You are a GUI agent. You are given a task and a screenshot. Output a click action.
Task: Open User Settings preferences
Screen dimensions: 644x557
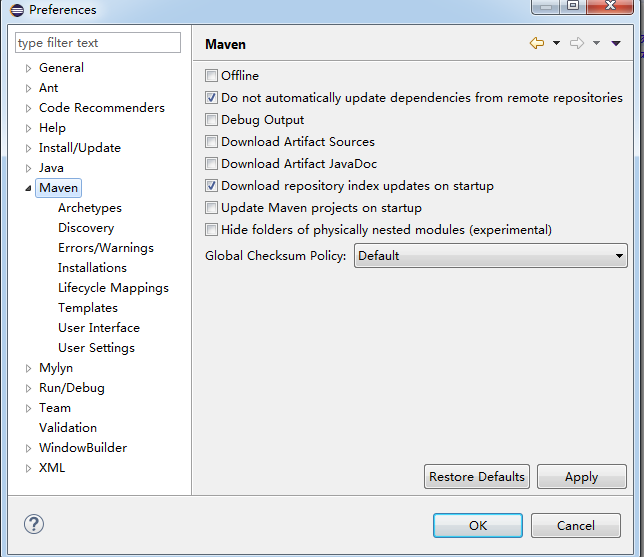pyautogui.click(x=97, y=348)
